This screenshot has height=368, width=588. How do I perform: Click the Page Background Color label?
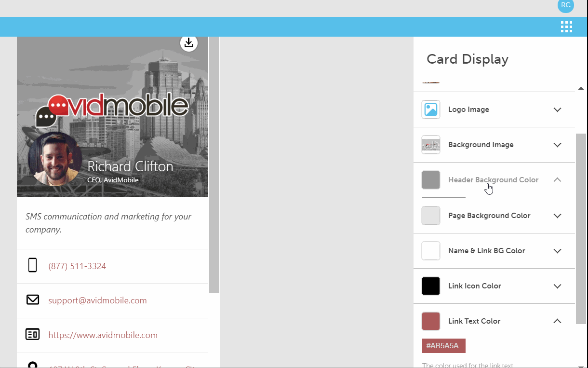pyautogui.click(x=489, y=216)
